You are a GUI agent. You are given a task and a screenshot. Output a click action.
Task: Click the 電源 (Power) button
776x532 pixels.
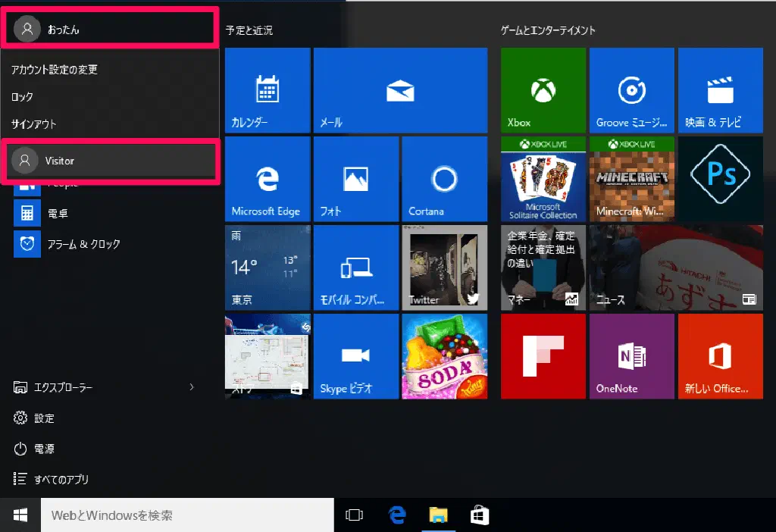click(x=44, y=449)
